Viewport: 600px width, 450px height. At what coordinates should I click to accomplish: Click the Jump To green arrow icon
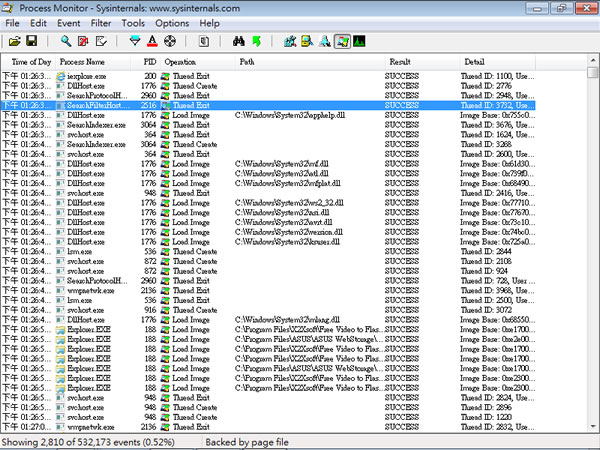click(x=255, y=41)
